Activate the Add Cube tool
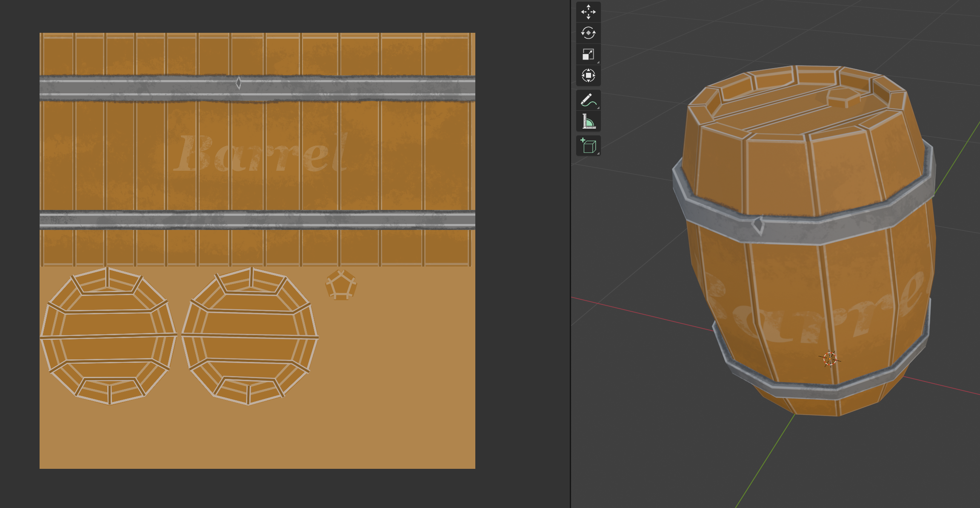The height and width of the screenshot is (508, 980). pos(588,146)
